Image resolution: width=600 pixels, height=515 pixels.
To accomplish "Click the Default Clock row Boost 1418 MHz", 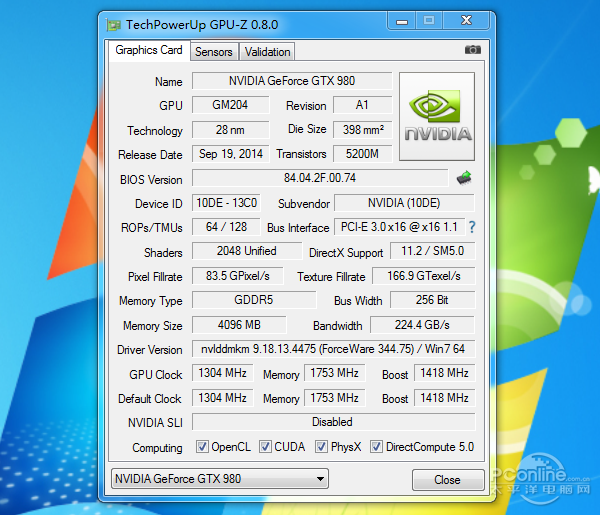I will 445,398.
